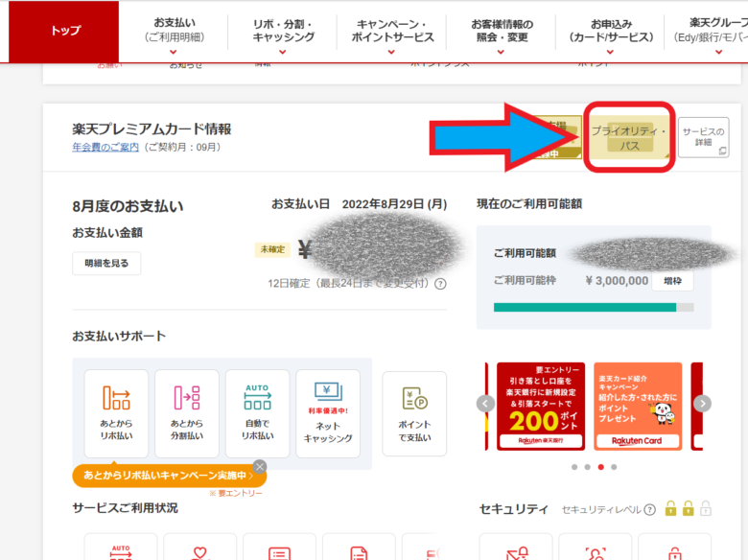Viewport: 748px width, 560px height.
Task: Select ネットキャッシング icon
Action: click(x=328, y=413)
